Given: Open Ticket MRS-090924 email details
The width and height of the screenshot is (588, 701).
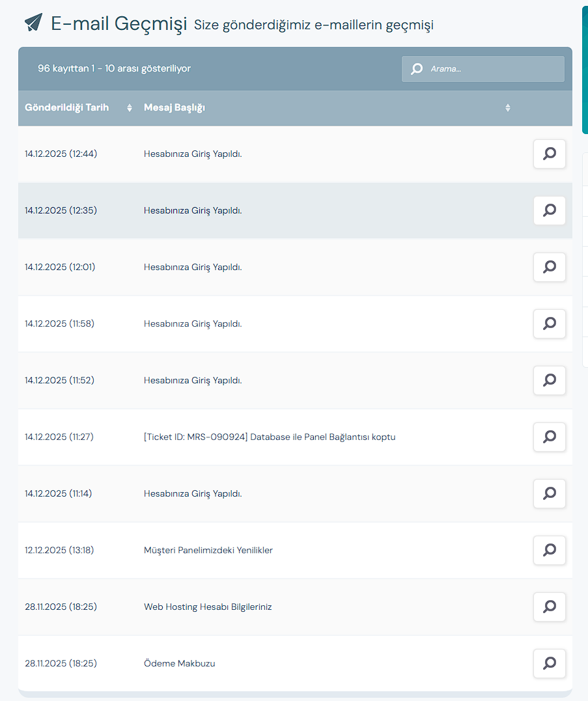Looking at the screenshot, I should click(549, 437).
